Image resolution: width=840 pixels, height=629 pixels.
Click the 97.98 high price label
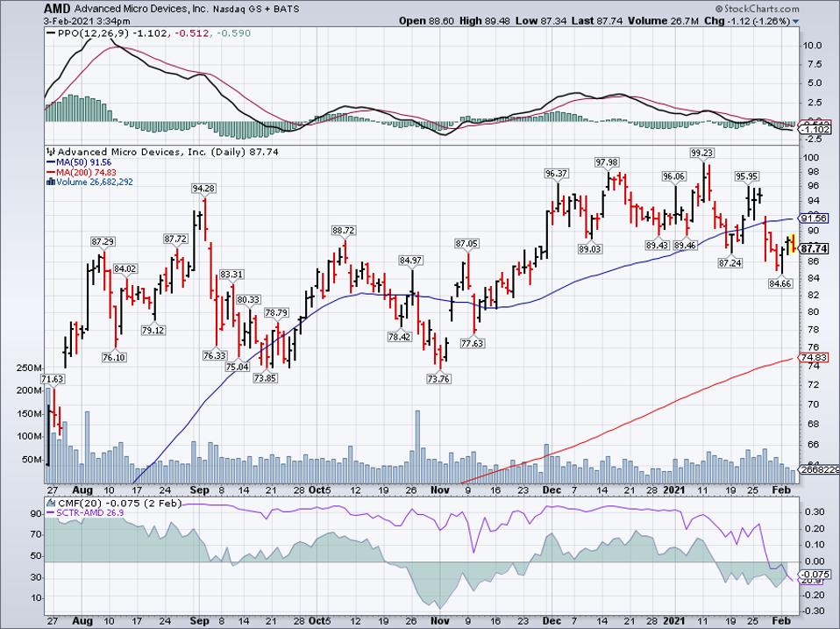(x=607, y=161)
